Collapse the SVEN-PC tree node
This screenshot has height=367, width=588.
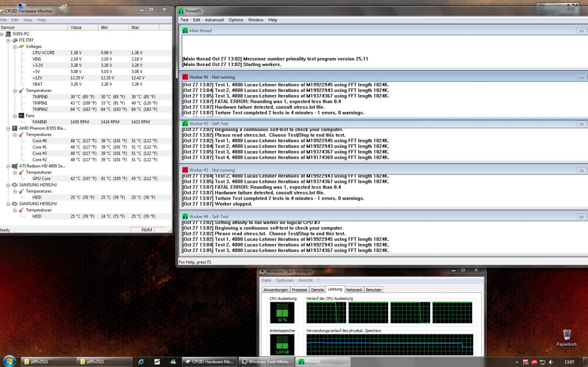[x=2, y=34]
